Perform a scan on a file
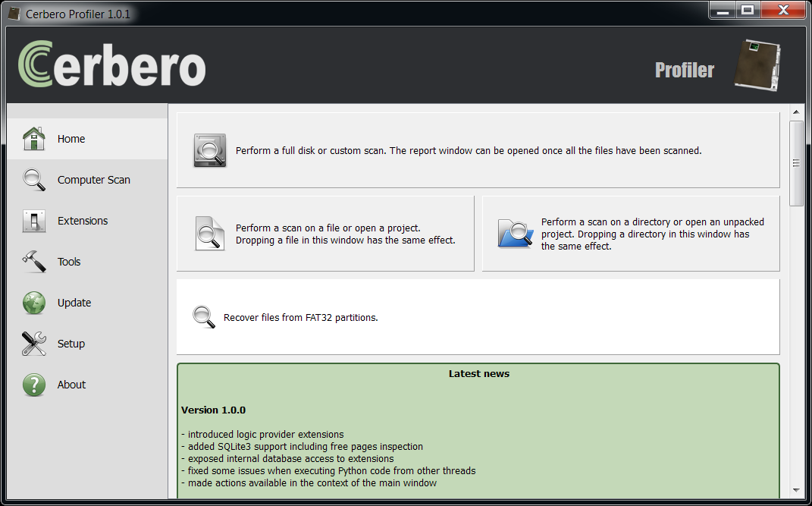 point(325,234)
